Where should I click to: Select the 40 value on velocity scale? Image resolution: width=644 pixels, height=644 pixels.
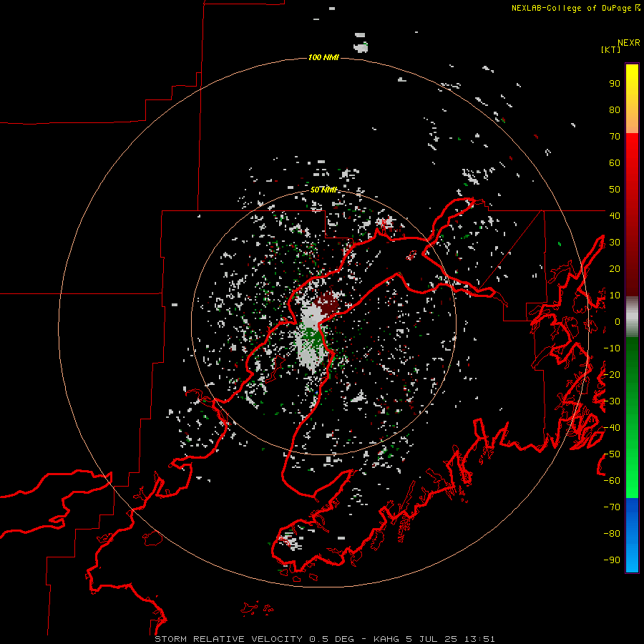pyautogui.click(x=615, y=215)
